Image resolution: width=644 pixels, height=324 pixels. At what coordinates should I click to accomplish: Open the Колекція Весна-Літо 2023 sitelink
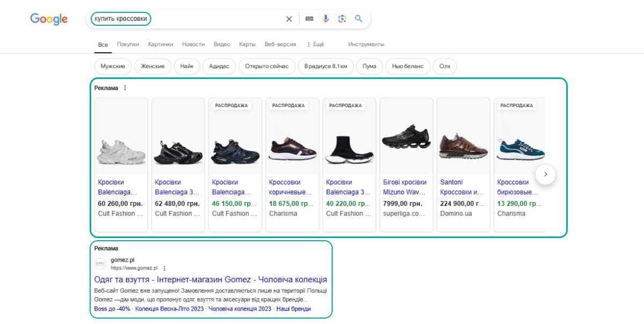click(170, 309)
